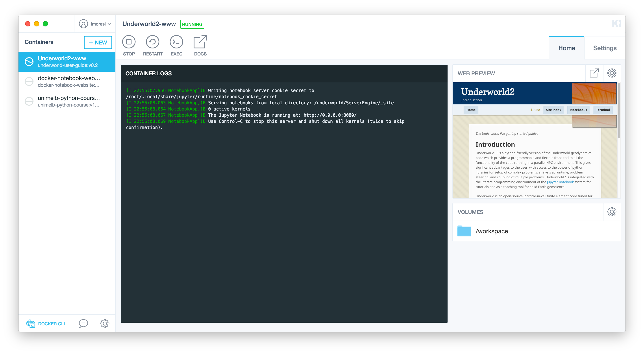This screenshot has height=354, width=644.
Task: Open Site index link in preview
Action: pyautogui.click(x=553, y=110)
